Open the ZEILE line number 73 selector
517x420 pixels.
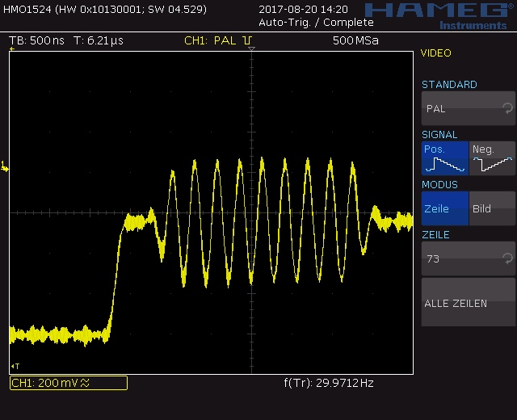tap(468, 258)
